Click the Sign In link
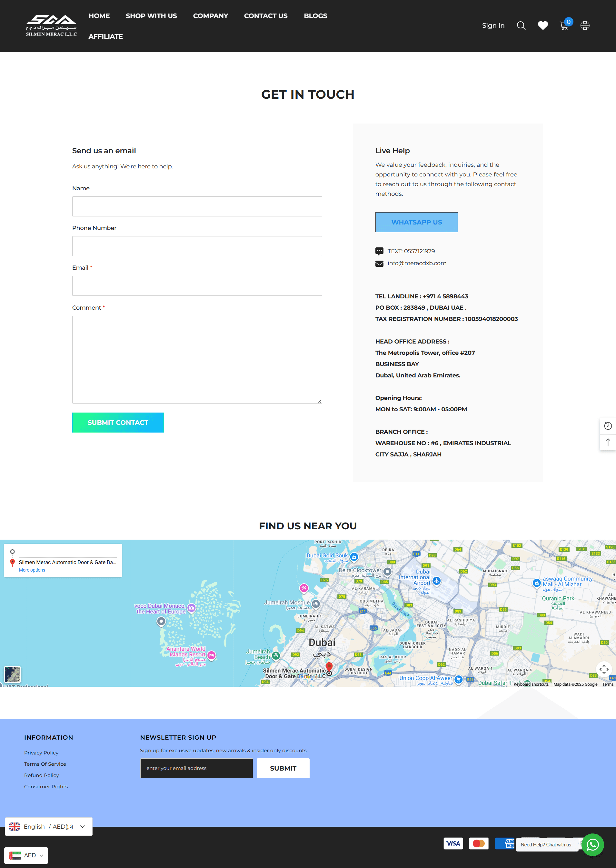Image resolution: width=616 pixels, height=868 pixels. (x=493, y=25)
